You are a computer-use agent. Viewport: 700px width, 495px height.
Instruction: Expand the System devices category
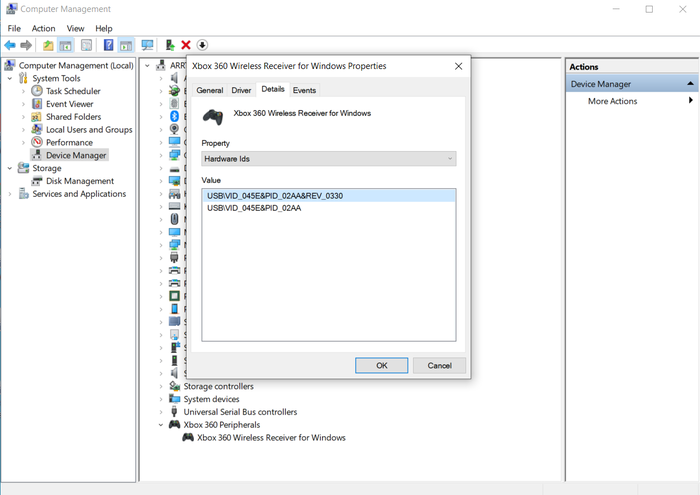[161, 399]
